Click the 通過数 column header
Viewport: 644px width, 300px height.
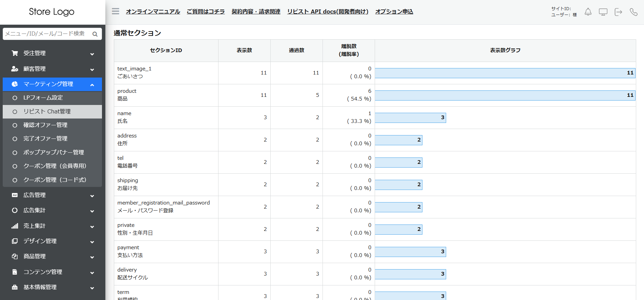pyautogui.click(x=296, y=50)
